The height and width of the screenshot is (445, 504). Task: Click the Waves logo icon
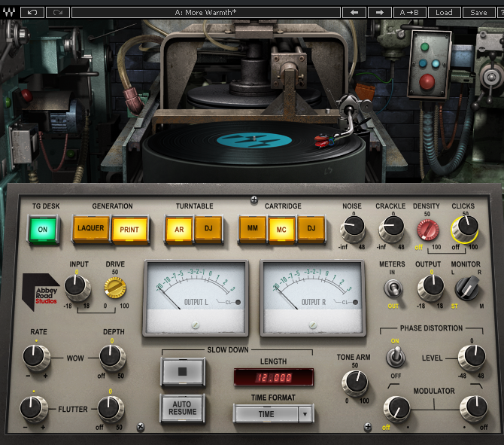point(9,12)
